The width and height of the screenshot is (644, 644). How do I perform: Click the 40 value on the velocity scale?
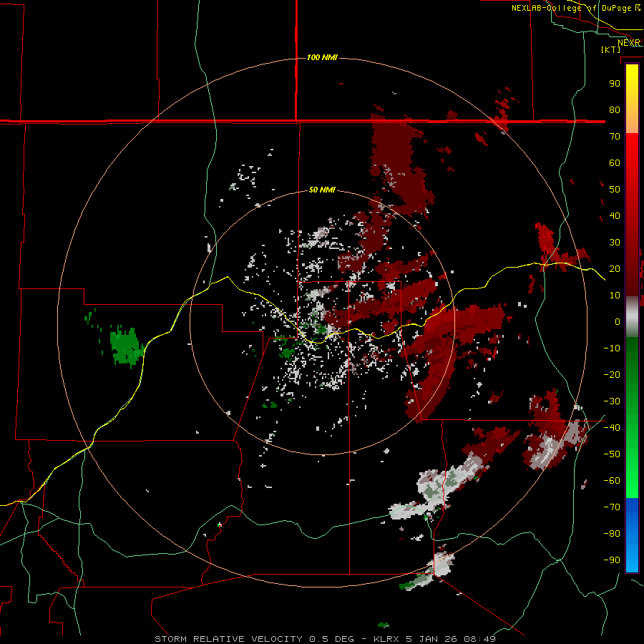615,216
